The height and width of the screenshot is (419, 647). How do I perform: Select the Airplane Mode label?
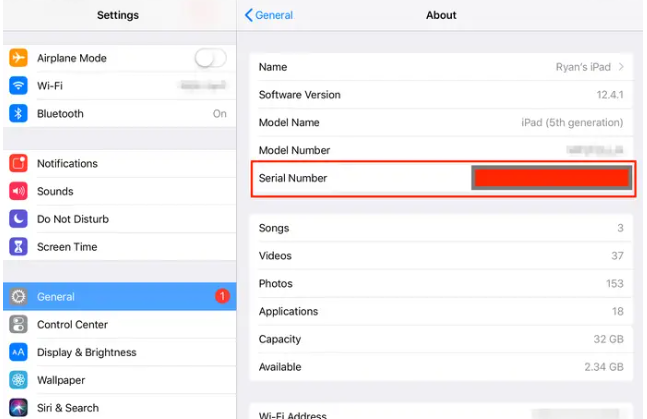pos(72,58)
